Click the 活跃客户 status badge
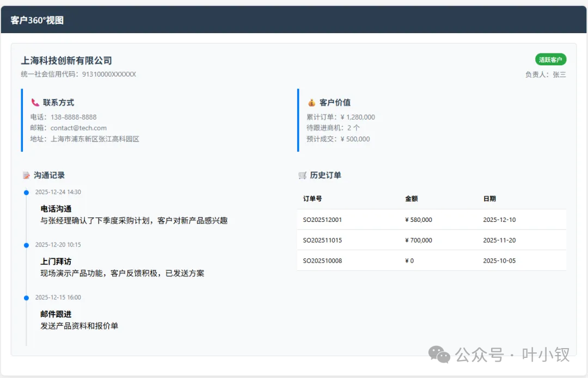Viewport: 588px width, 378px height. pyautogui.click(x=550, y=60)
